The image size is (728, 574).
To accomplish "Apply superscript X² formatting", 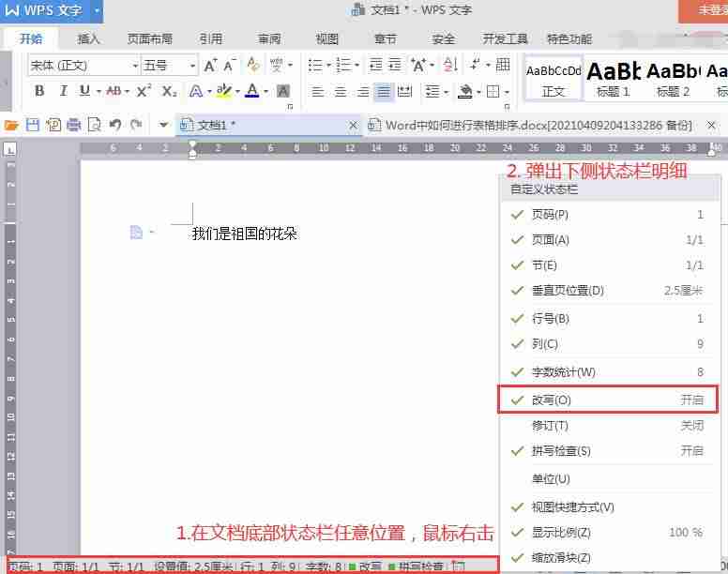I will 144,90.
